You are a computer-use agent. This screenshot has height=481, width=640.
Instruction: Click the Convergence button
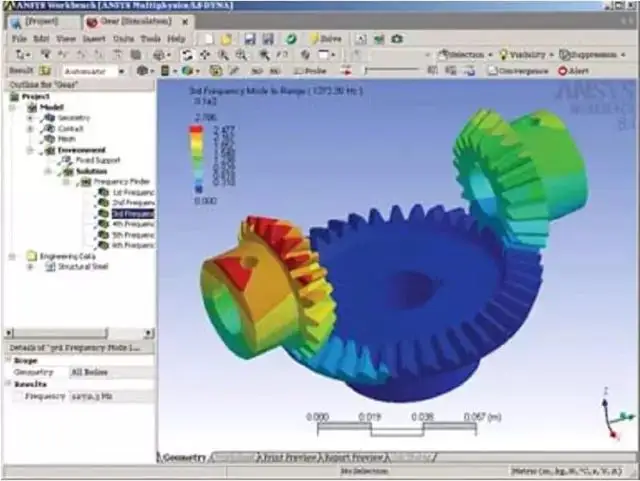click(518, 71)
